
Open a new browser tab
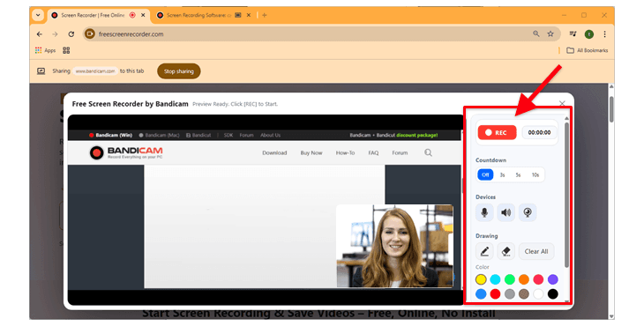pyautogui.click(x=265, y=15)
